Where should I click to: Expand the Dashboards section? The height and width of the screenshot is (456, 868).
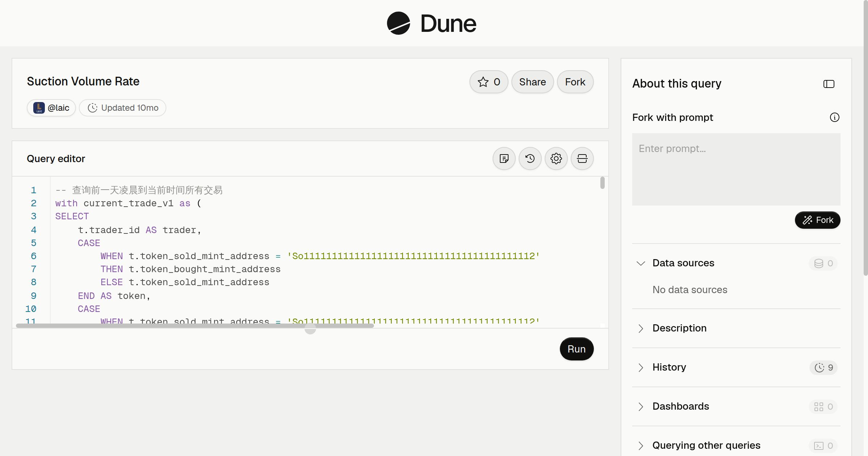[x=641, y=406]
